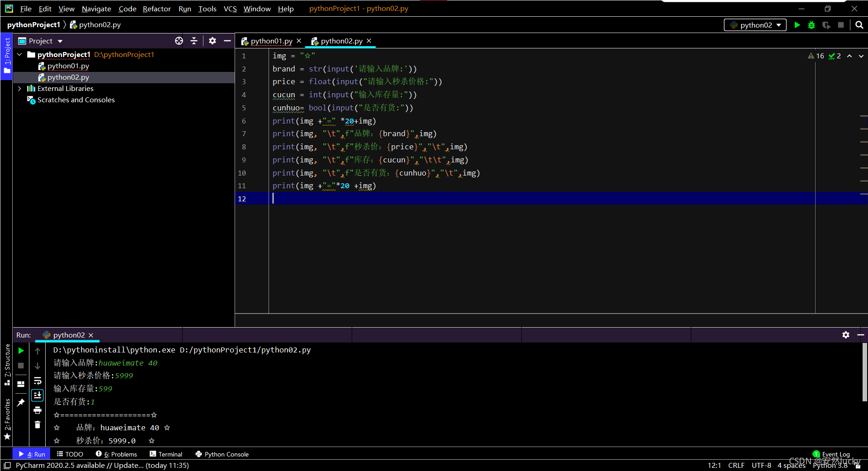
Task: Toggle soft-wrap in the Run console
Action: pyautogui.click(x=38, y=381)
